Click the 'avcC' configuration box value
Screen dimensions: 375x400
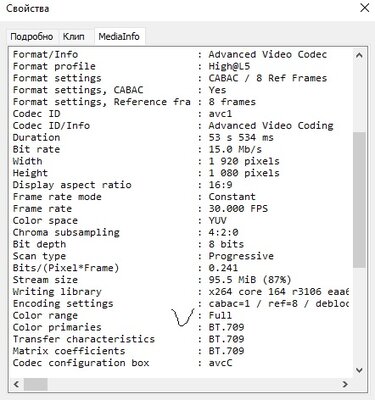click(x=220, y=363)
